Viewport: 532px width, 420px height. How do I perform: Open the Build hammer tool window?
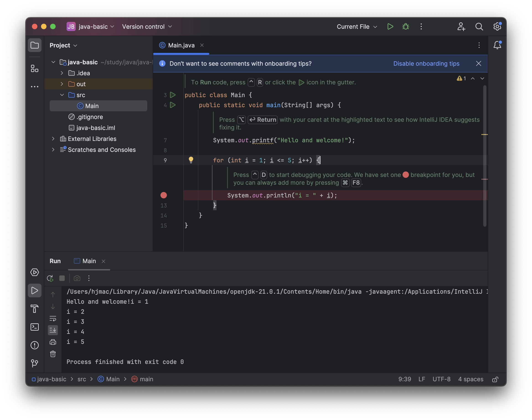click(x=35, y=309)
